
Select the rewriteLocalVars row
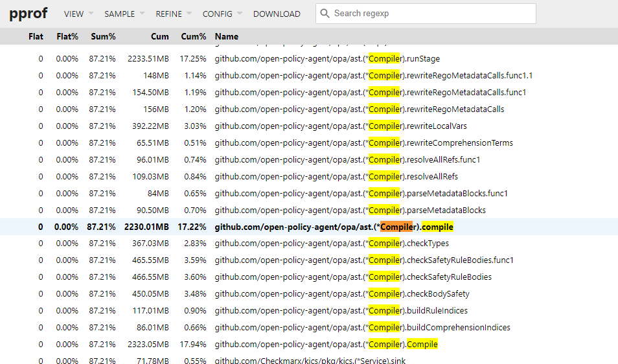click(x=309, y=126)
